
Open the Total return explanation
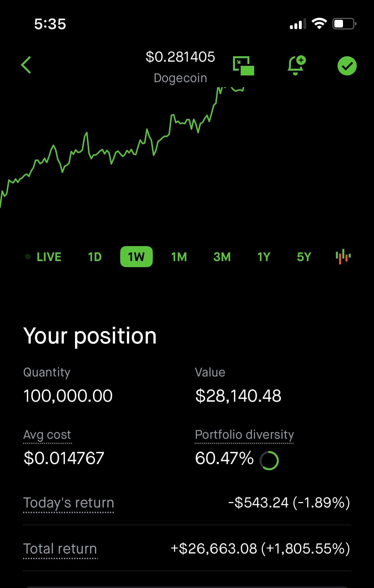[60, 549]
